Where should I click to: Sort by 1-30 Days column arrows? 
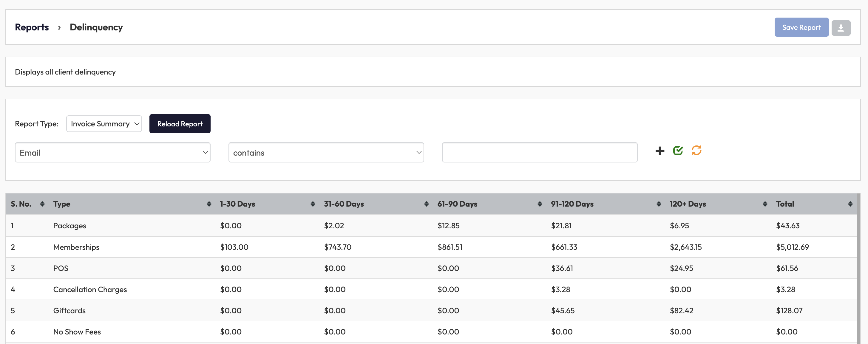coord(313,204)
